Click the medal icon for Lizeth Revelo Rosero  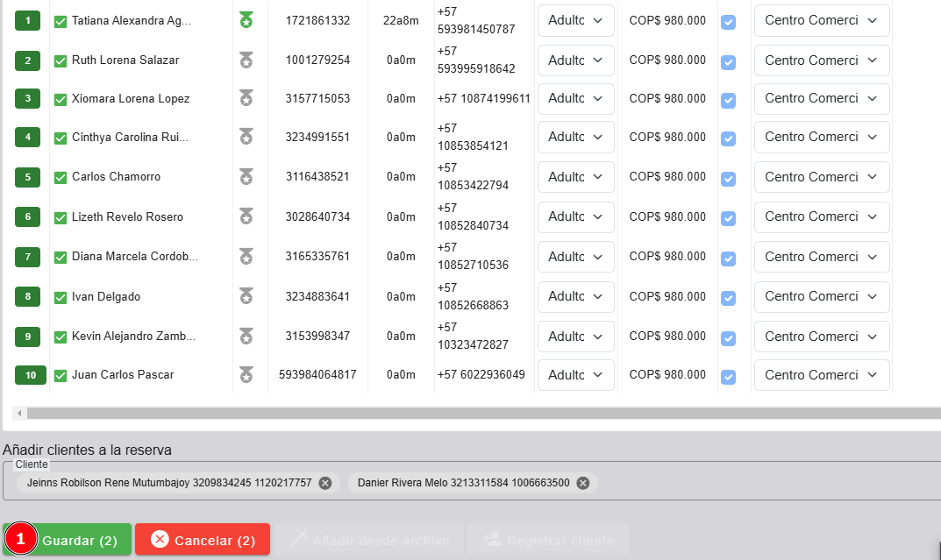pos(246,216)
